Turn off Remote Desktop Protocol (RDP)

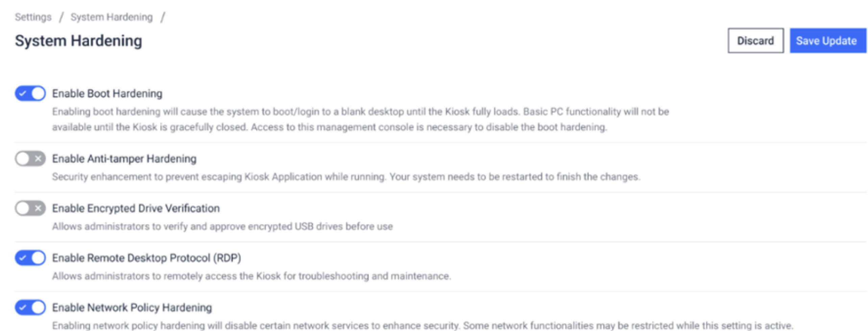(x=30, y=258)
